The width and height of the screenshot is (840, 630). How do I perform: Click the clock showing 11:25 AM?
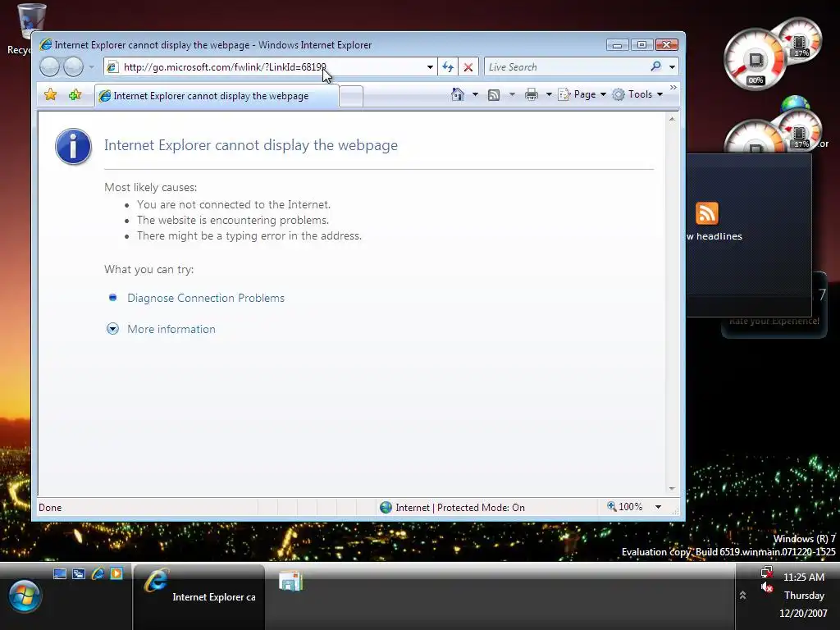coord(804,577)
